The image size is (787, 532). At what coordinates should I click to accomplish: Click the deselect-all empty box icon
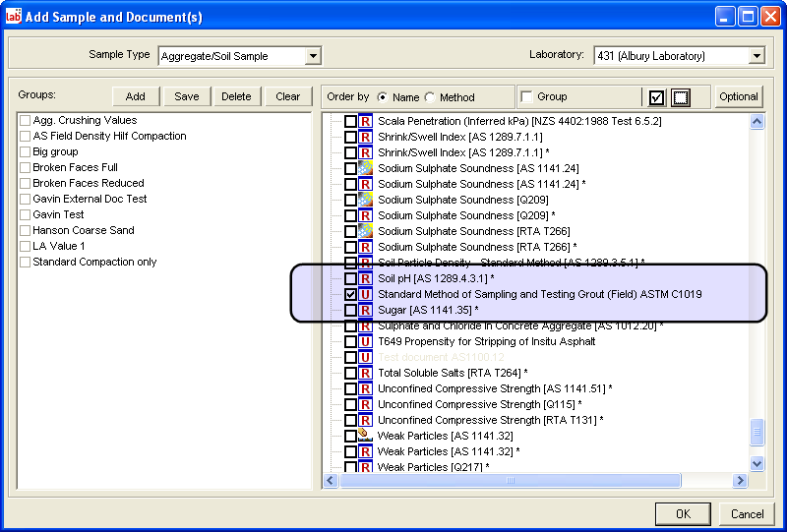(680, 96)
